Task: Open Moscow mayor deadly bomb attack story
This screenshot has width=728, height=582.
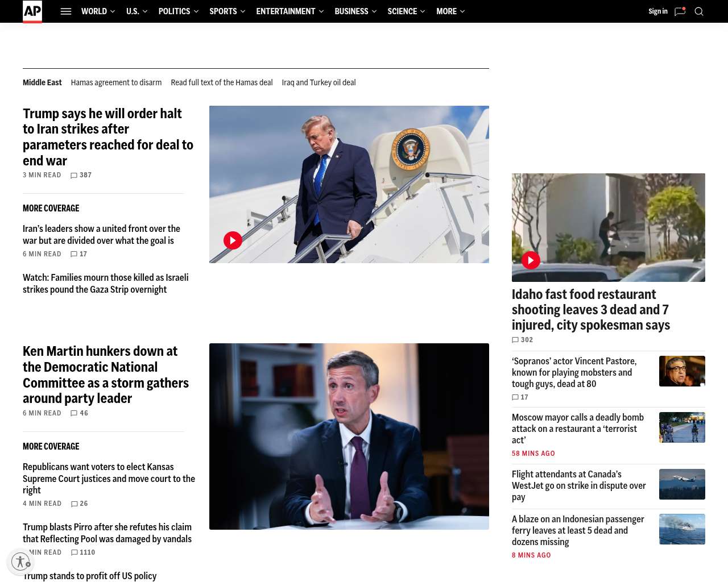Action: [578, 429]
